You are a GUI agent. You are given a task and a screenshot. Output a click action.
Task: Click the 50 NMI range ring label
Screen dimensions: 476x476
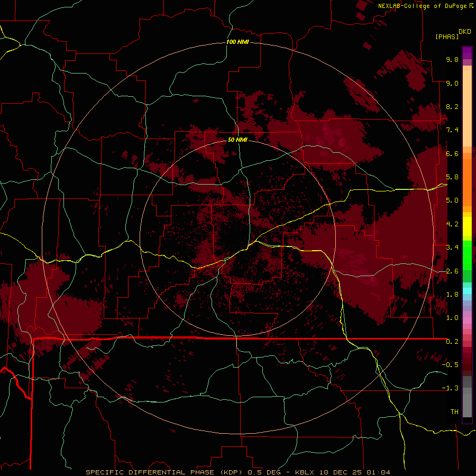pyautogui.click(x=237, y=140)
